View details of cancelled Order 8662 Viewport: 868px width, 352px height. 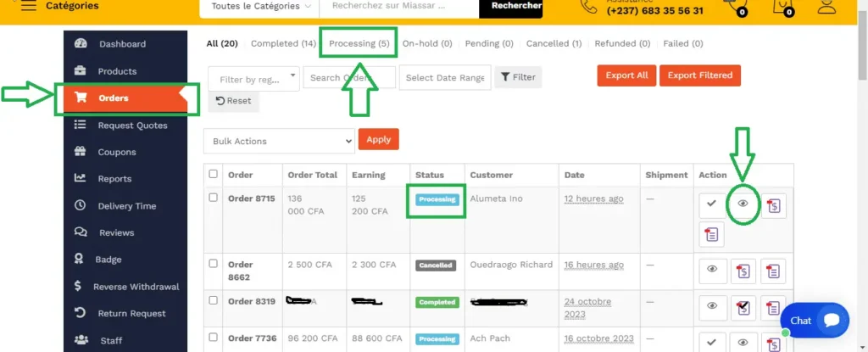(712, 271)
